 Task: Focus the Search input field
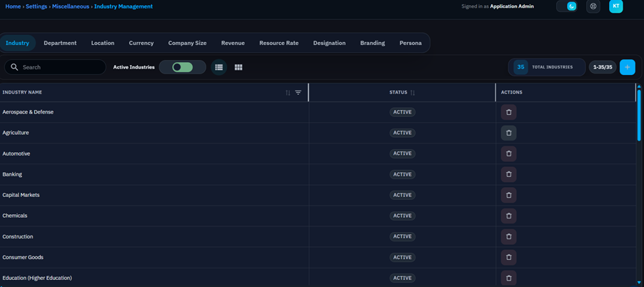pos(55,67)
